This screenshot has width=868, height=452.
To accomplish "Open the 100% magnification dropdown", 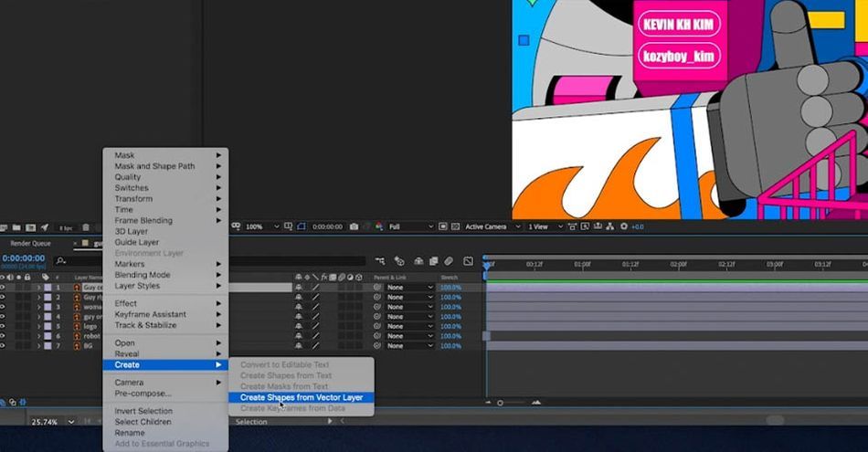I will tap(262, 226).
